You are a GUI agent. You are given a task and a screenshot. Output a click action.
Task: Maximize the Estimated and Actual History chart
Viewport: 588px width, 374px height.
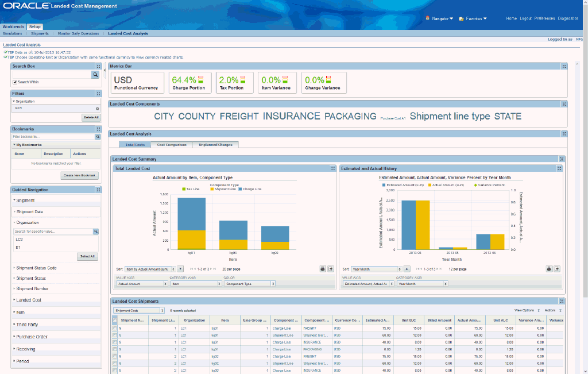[x=559, y=168]
